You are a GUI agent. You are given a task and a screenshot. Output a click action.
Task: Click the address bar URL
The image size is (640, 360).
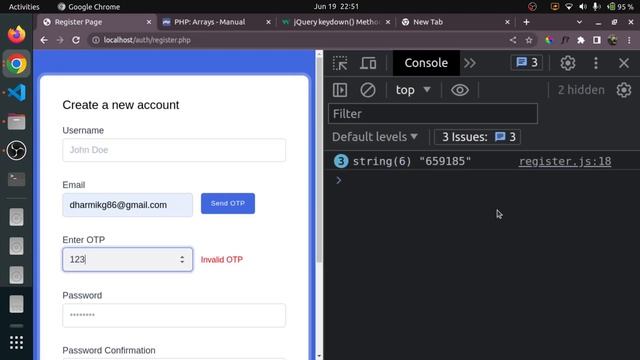[x=147, y=40]
